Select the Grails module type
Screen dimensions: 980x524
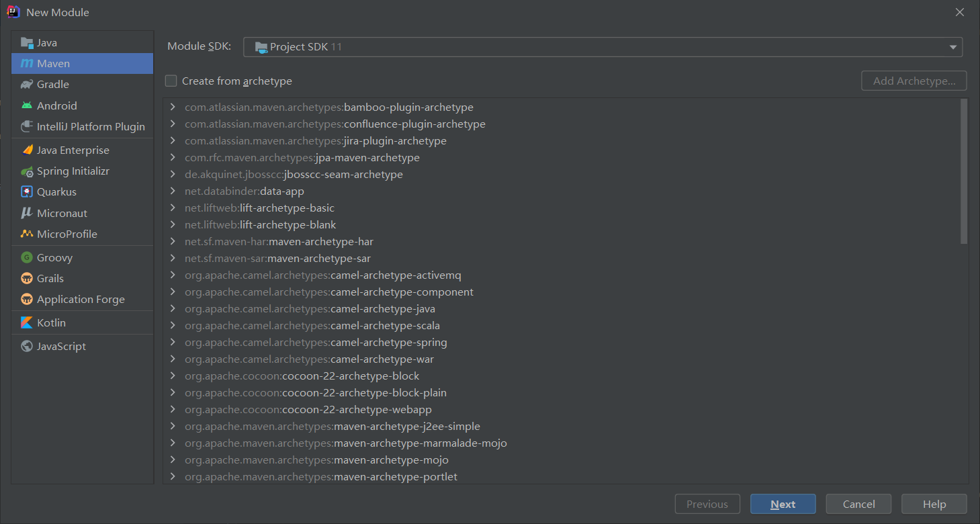pos(50,279)
